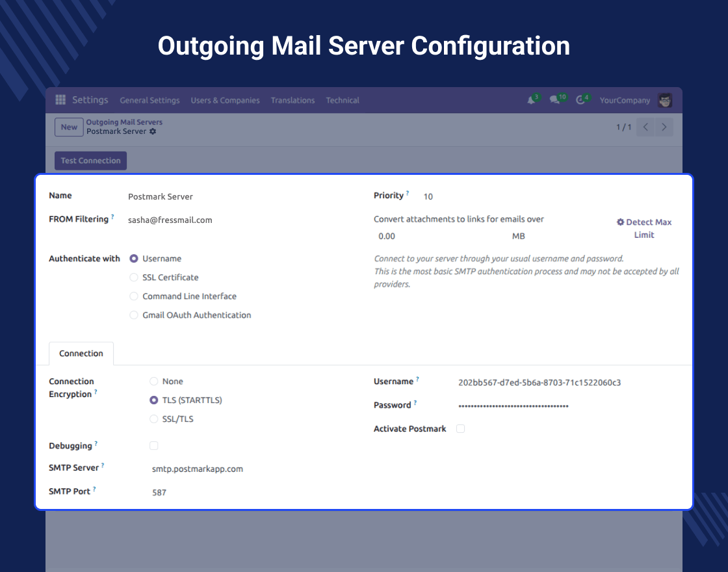Click the Test Connection button
The height and width of the screenshot is (572, 728).
pyautogui.click(x=90, y=161)
